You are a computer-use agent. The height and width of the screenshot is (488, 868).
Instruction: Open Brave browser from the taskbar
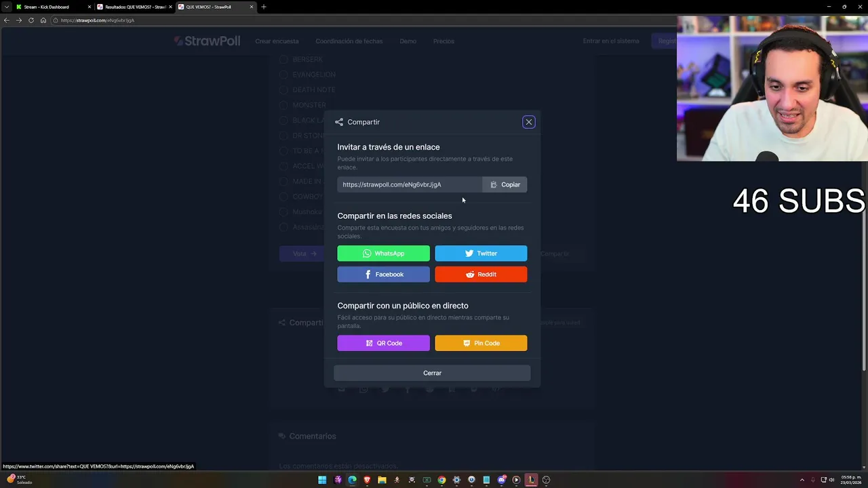tap(367, 480)
